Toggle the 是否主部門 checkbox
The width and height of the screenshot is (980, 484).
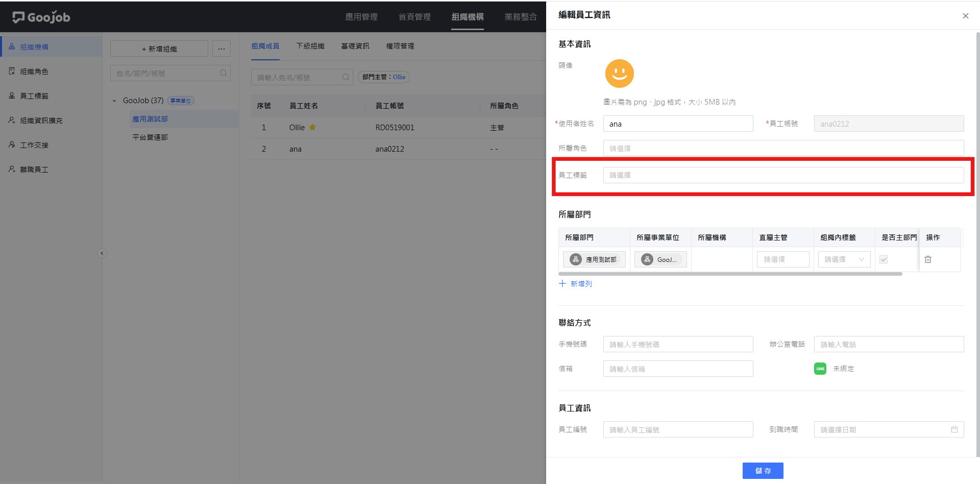click(884, 259)
